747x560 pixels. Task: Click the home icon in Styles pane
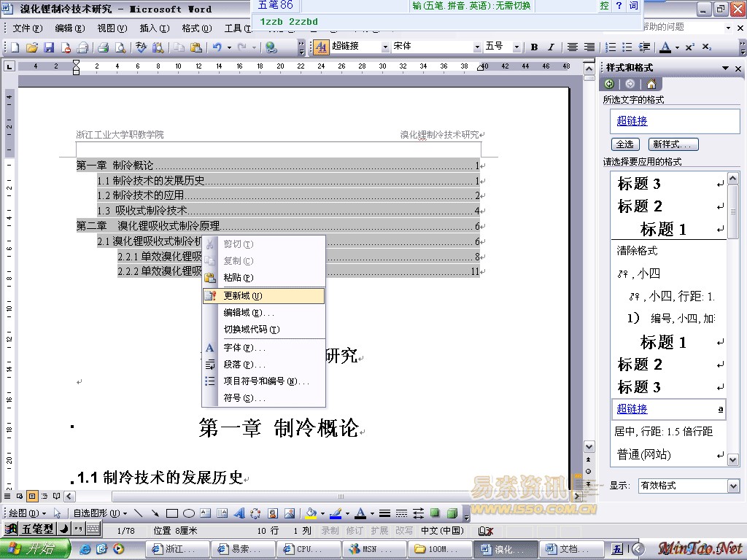tap(651, 84)
